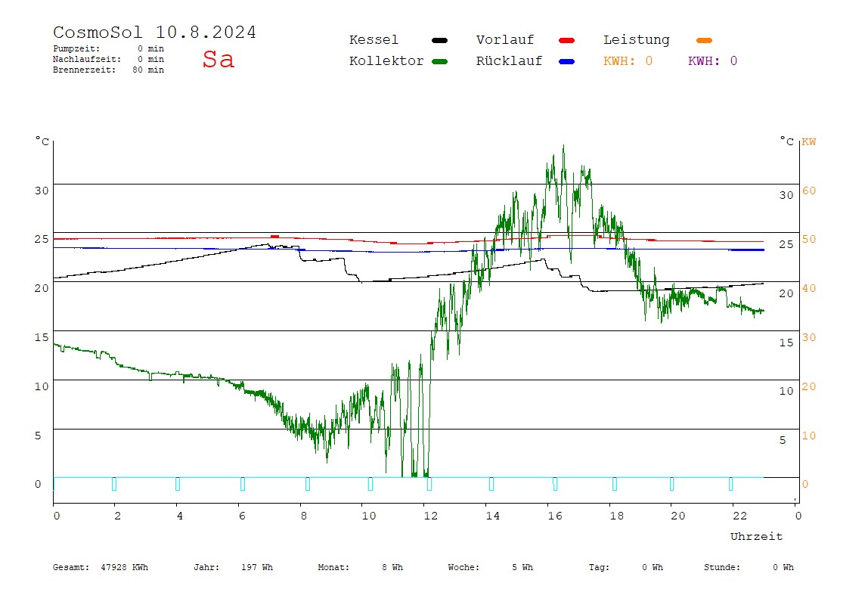Click the "80 min" Brennerzeit value
This screenshot has width=868, height=614.
coord(148,70)
